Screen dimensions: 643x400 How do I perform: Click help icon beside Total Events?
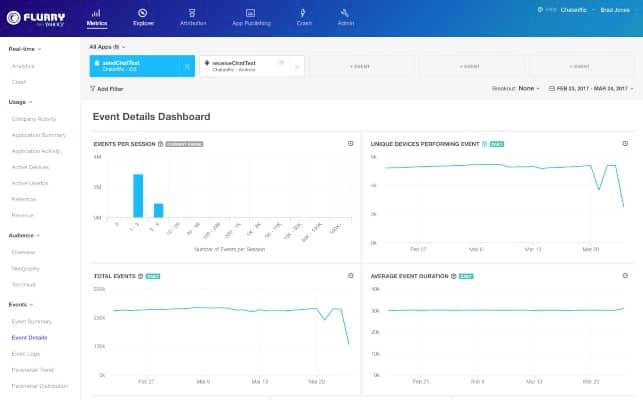140,276
